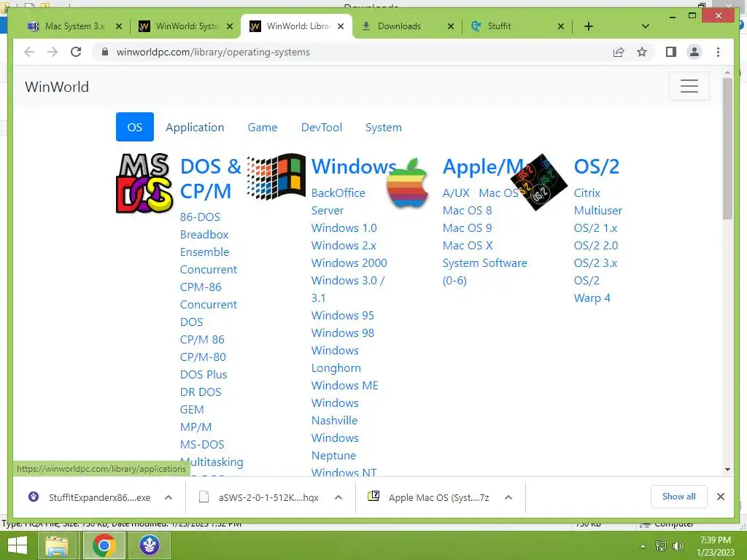
Task: Click the rainbow Apple logo
Action: [x=407, y=183]
